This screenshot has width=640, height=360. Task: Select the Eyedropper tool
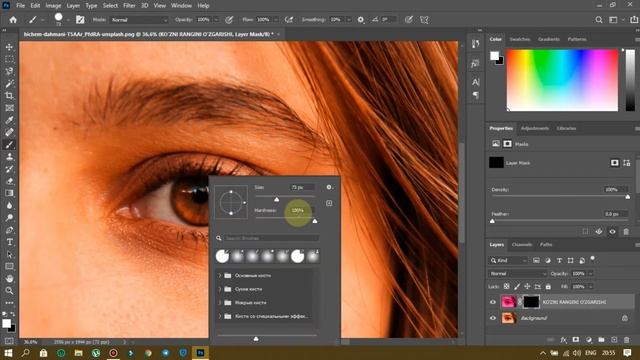pyautogui.click(x=9, y=120)
